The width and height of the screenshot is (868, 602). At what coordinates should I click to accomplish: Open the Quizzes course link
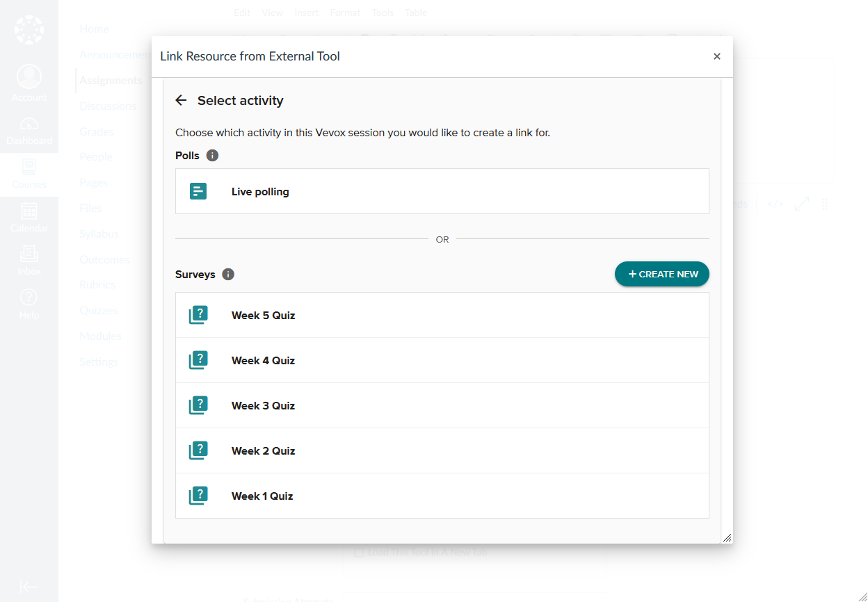[98, 310]
